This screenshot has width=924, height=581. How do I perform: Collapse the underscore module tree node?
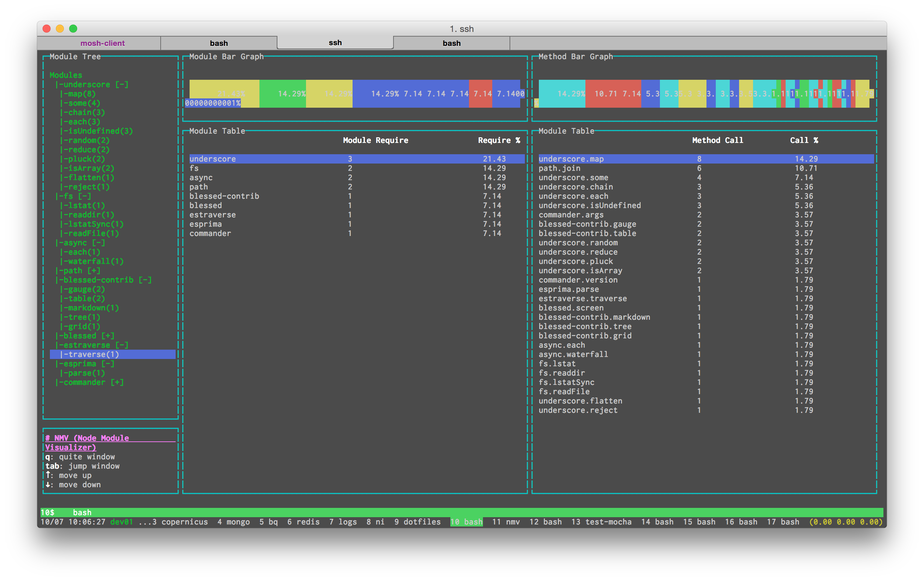pos(122,84)
